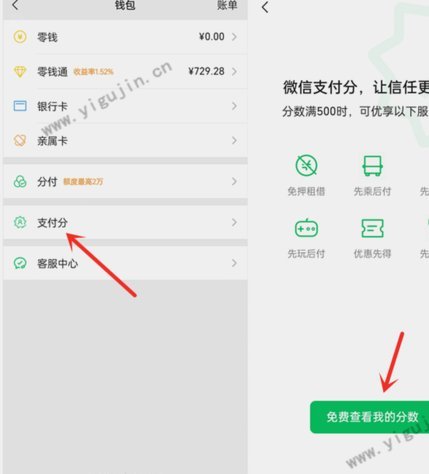Tap the 额度最高2万 tag
The height and width of the screenshot is (474, 429).
tap(83, 182)
